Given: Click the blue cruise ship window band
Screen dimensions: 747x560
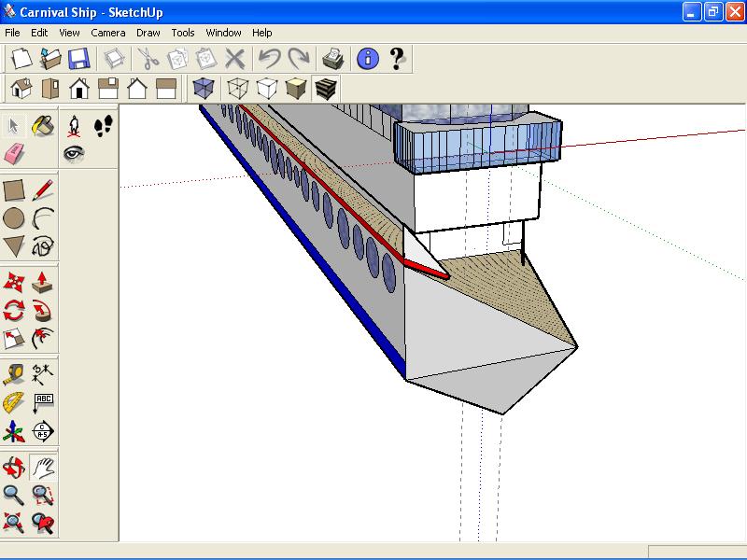Looking at the screenshot, I should [478, 142].
